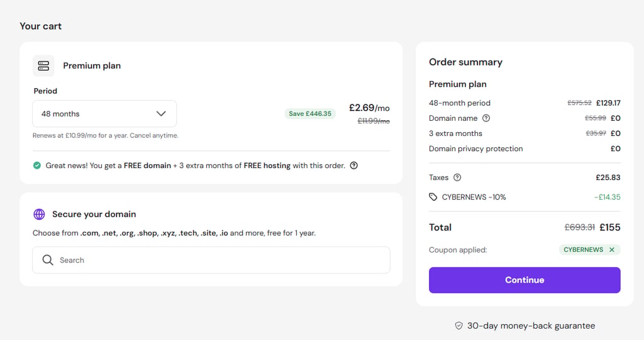Image resolution: width=644 pixels, height=340 pixels.
Task: Click the Premium plan server icon
Action: click(43, 65)
